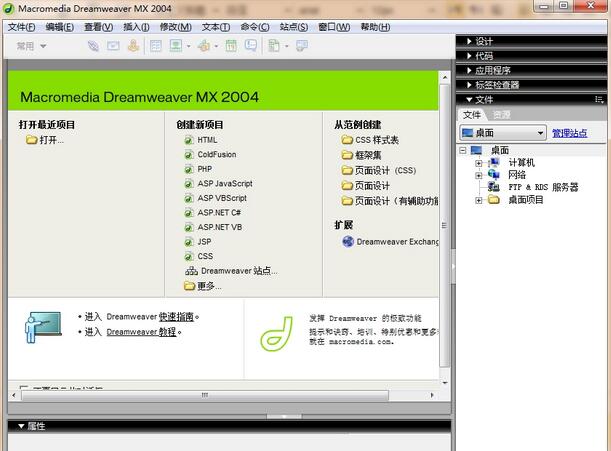The height and width of the screenshot is (451, 611).
Task: Click the 管理站点 link
Action: coord(569,133)
